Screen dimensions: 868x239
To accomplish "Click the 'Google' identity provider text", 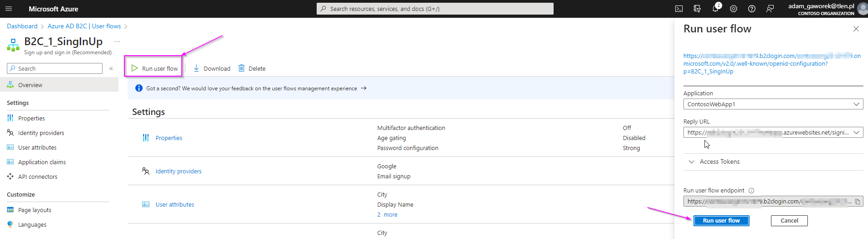I will [387, 166].
